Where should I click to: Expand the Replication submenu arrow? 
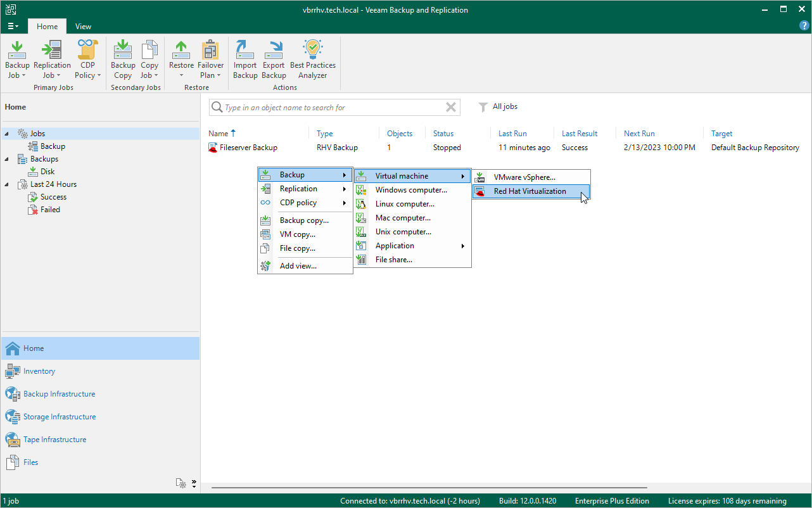point(345,189)
